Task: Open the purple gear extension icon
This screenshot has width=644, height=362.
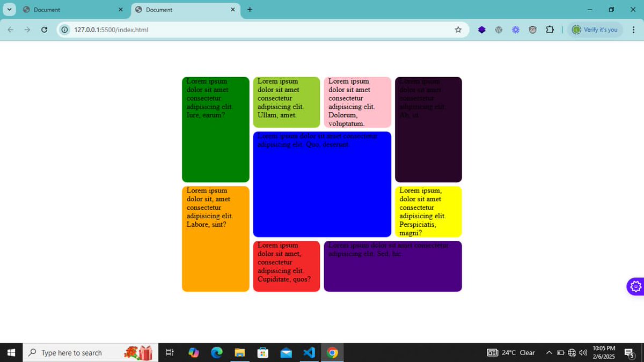Action: (x=516, y=30)
